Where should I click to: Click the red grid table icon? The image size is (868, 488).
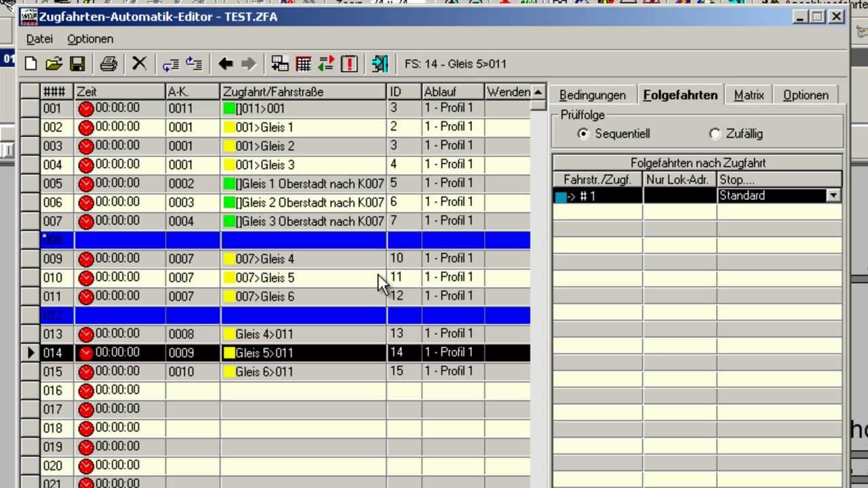click(303, 64)
